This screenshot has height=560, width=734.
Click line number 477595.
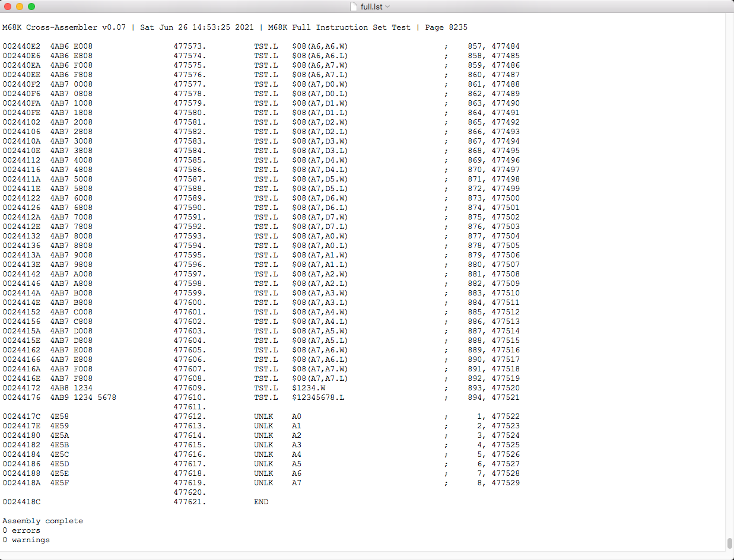(x=190, y=255)
